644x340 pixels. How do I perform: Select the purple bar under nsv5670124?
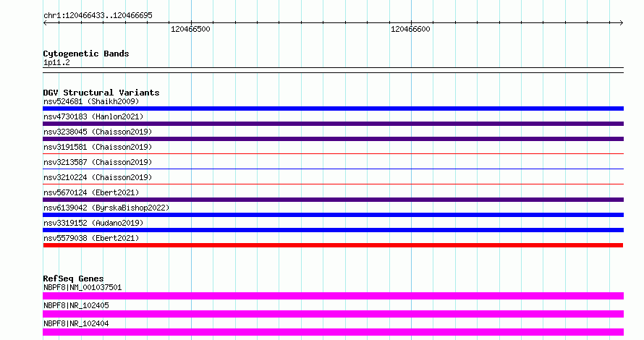click(333, 200)
